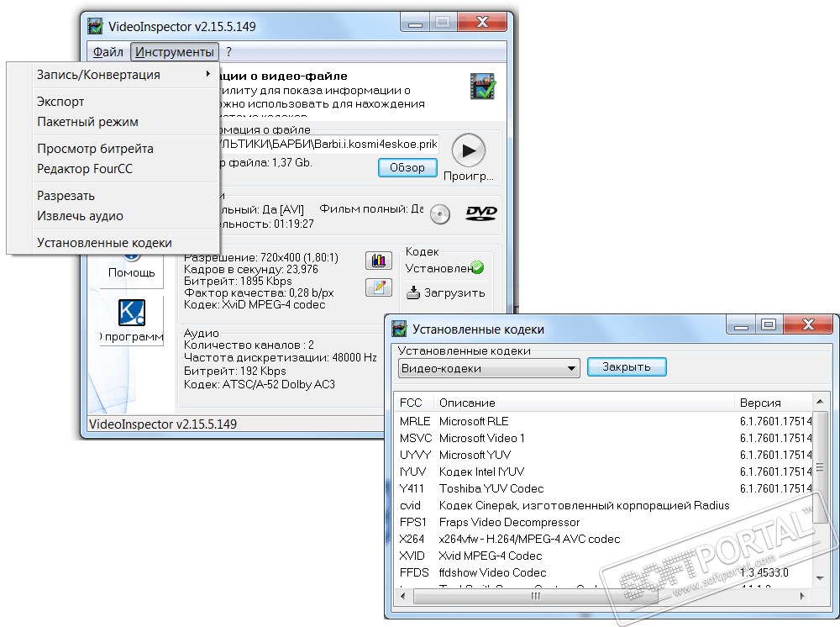The image size is (840, 627).
Task: Sort by Версия column header
Action: pos(774,403)
